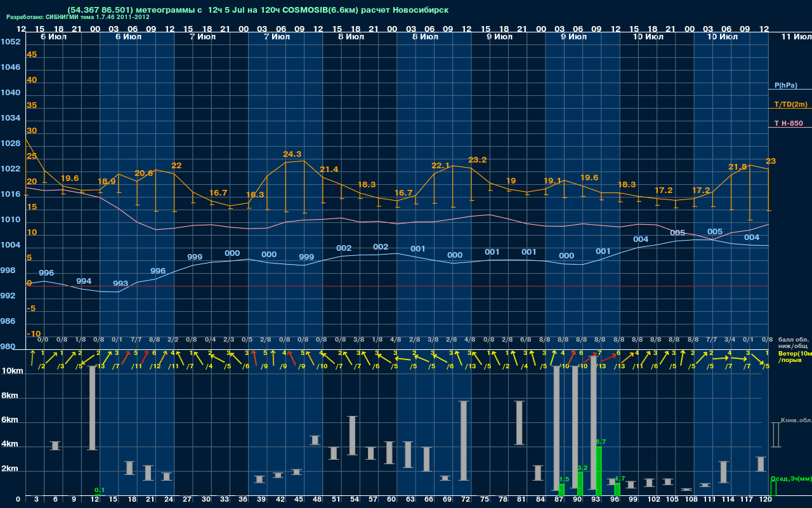This screenshot has width=812, height=508.
Task: Click the 45 temperature scale label
Action: (32, 55)
